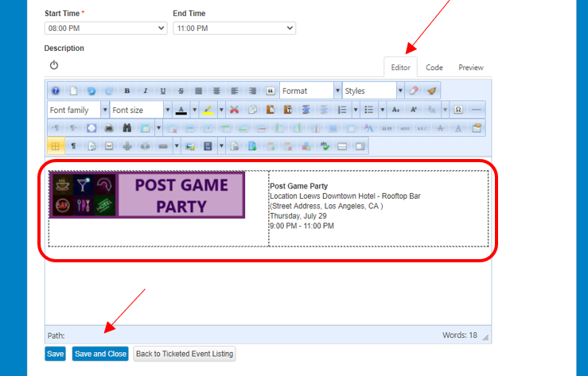Screen dimensions: 588x376
Task: Click the Save and Close button
Action: 99,354
